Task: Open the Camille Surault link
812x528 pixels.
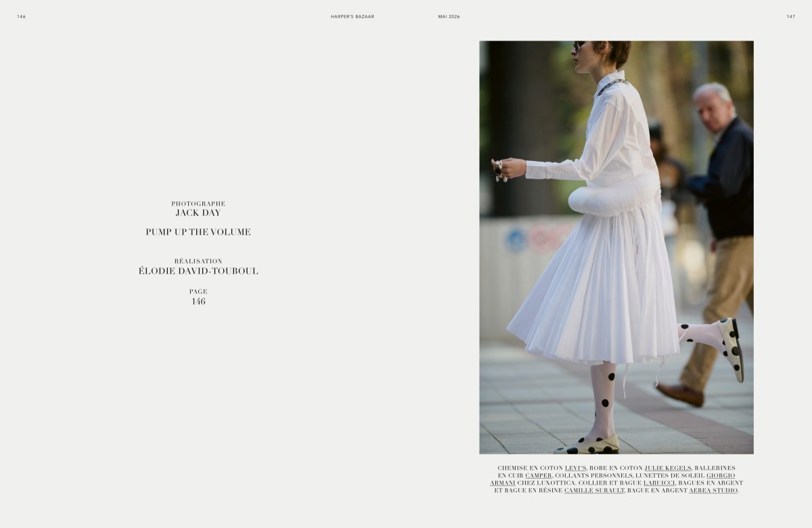Action: (594, 490)
